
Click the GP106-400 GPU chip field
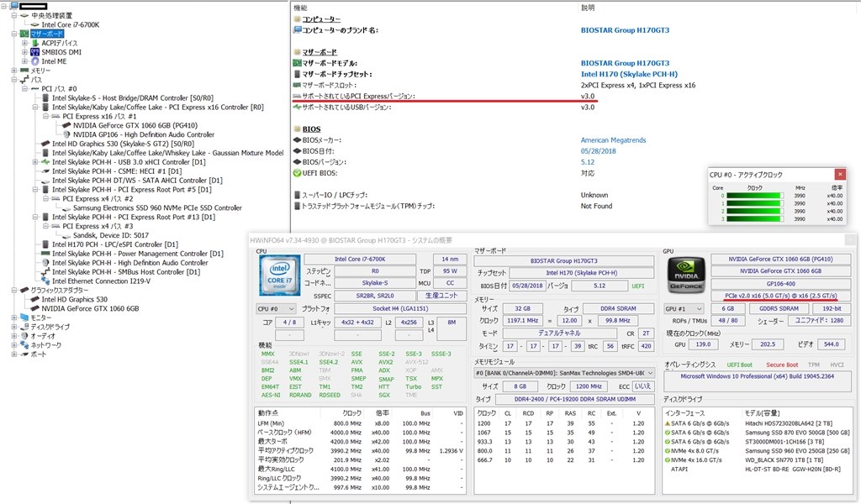click(780, 284)
